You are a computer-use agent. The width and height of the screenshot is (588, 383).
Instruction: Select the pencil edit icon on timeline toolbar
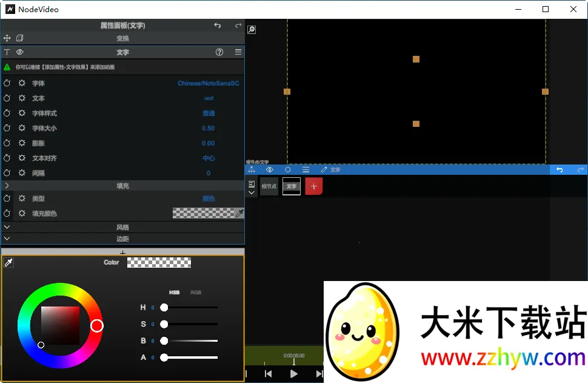click(325, 169)
